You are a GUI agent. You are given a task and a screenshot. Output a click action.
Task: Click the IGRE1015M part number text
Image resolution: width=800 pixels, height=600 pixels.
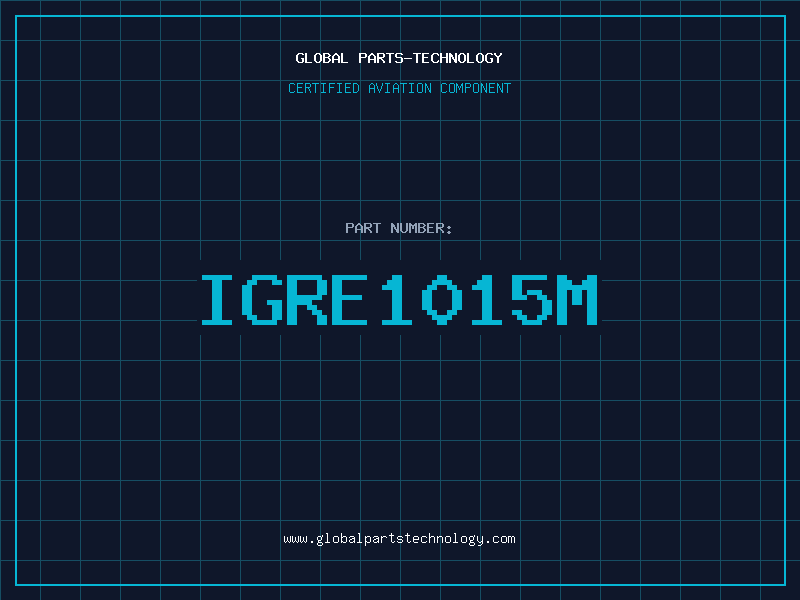click(399, 299)
